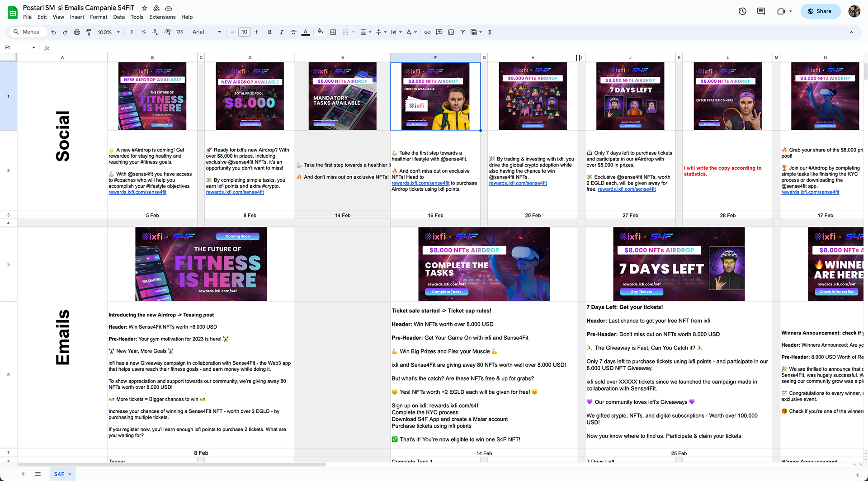Viewport: 868px width, 481px height.
Task: Click the Undo icon in toolbar
Action: tap(53, 32)
